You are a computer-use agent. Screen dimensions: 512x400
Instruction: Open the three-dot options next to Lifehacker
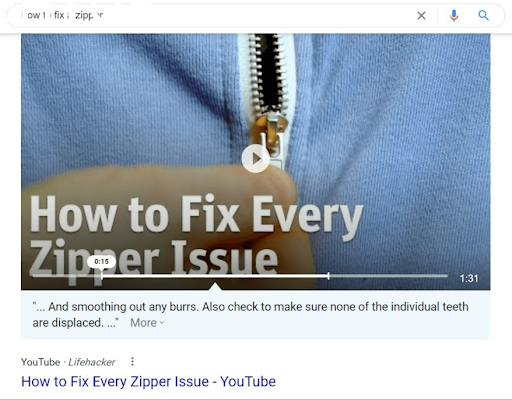[132, 362]
